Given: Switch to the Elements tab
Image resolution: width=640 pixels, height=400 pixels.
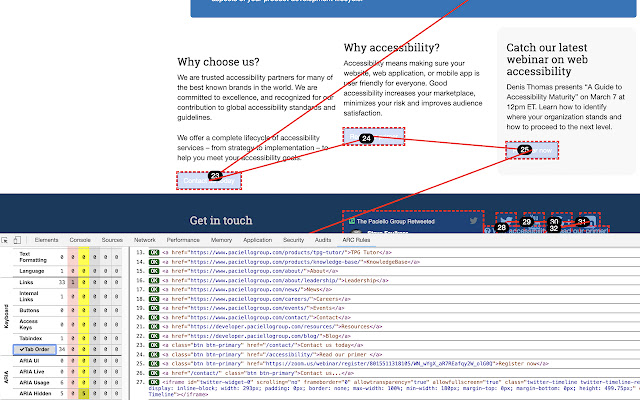Looking at the screenshot, I should pos(47,240).
